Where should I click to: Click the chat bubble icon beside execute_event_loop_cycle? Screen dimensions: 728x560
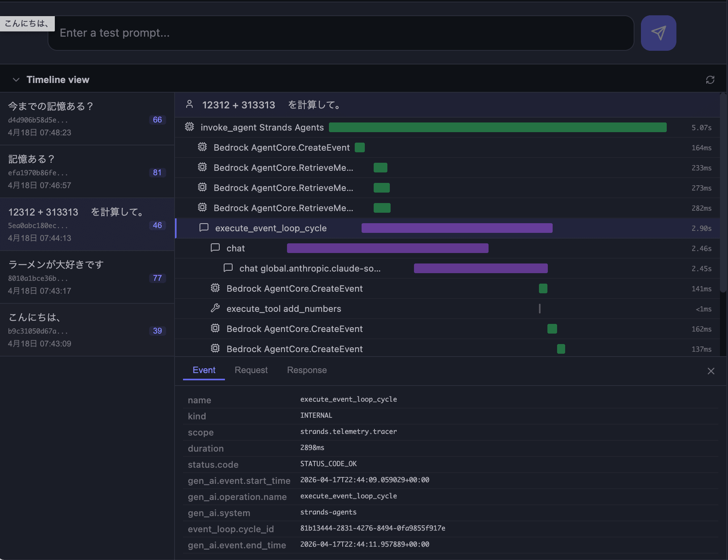coord(204,228)
